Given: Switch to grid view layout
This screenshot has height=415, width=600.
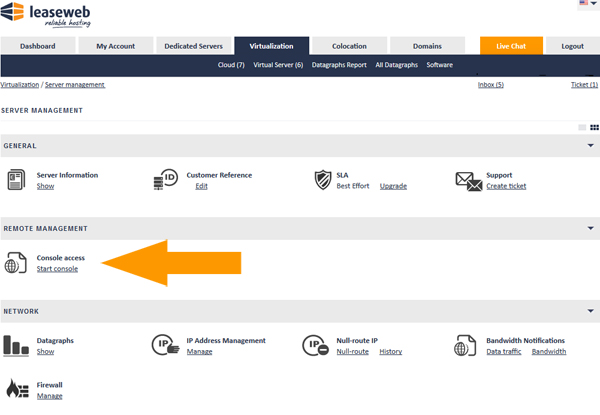Looking at the screenshot, I should click(593, 127).
